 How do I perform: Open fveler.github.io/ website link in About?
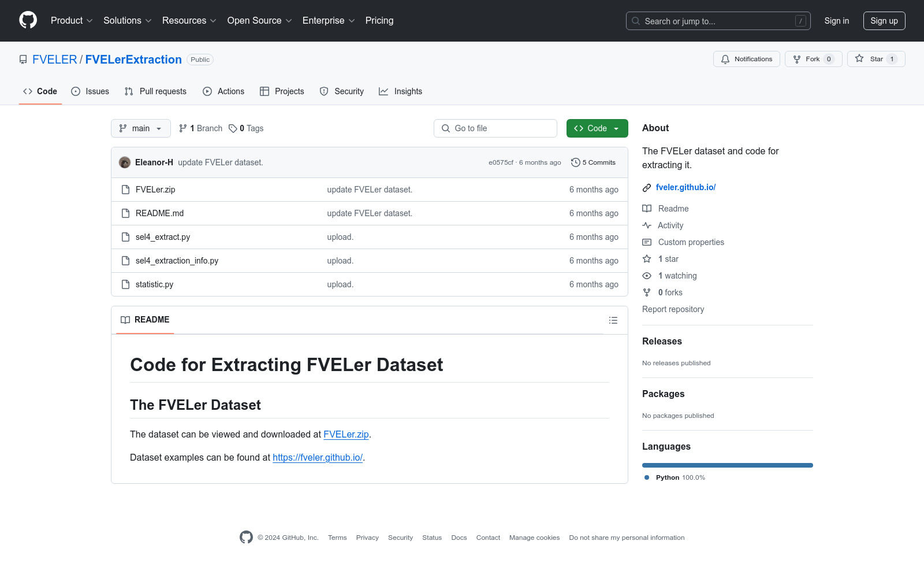[685, 187]
